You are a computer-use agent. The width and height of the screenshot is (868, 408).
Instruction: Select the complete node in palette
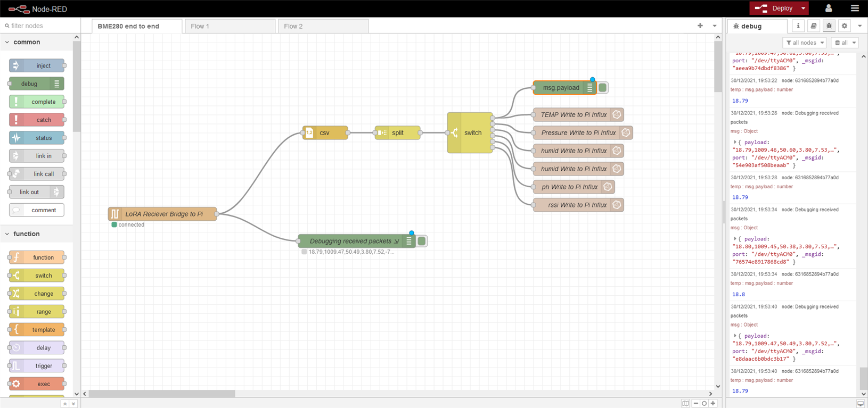coord(37,102)
